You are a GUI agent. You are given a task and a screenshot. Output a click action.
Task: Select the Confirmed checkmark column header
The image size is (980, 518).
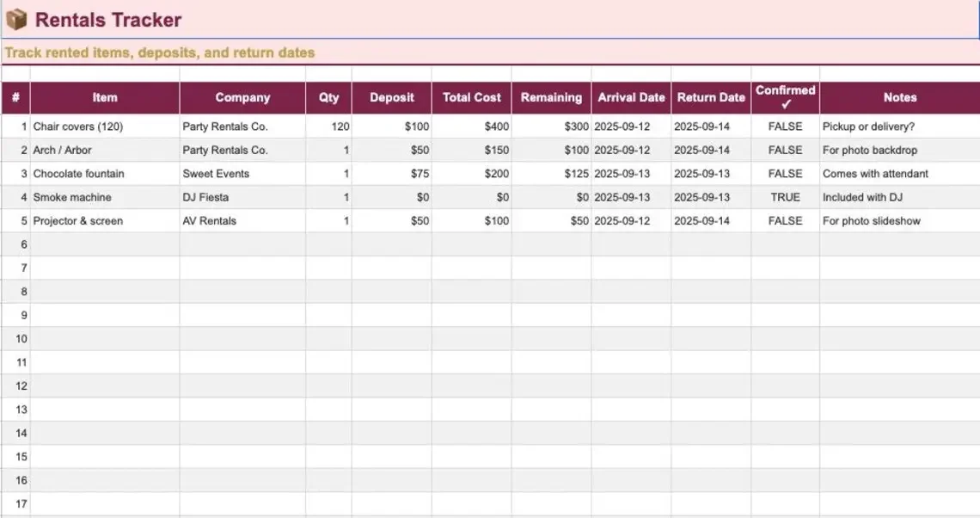[785, 97]
